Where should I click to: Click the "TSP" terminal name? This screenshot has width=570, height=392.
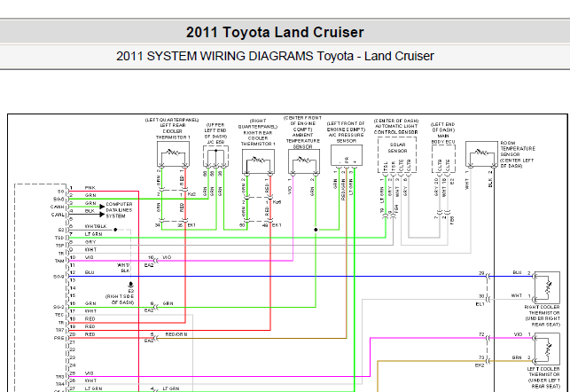[60, 246]
